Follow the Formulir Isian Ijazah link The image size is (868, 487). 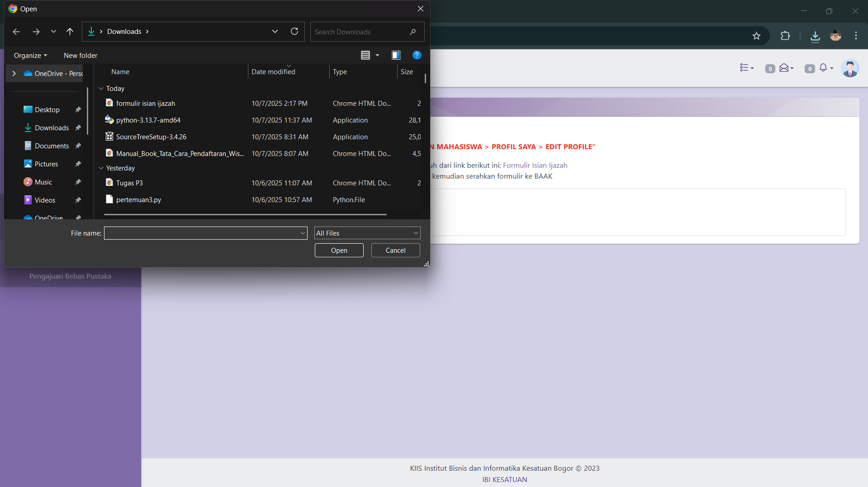tap(535, 165)
